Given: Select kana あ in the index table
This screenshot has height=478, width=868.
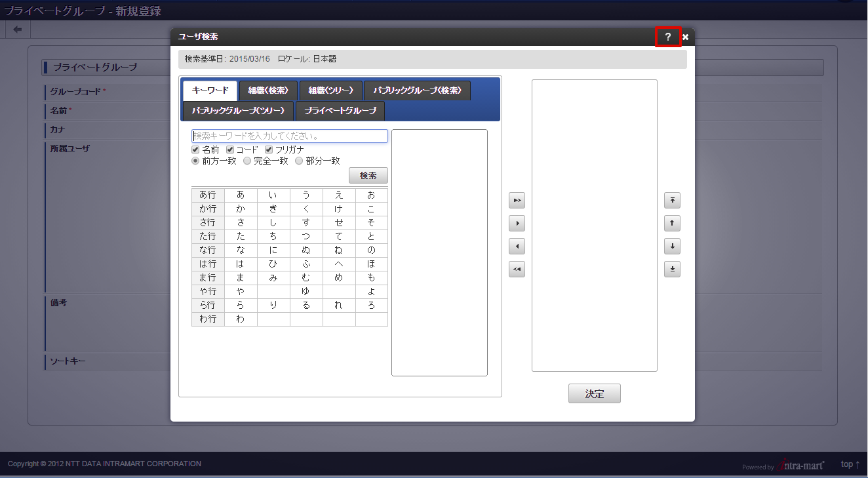Looking at the screenshot, I should (241, 195).
